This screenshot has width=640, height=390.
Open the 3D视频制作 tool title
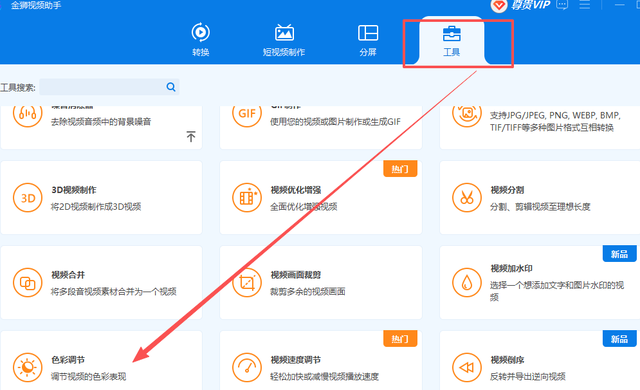[x=74, y=190]
